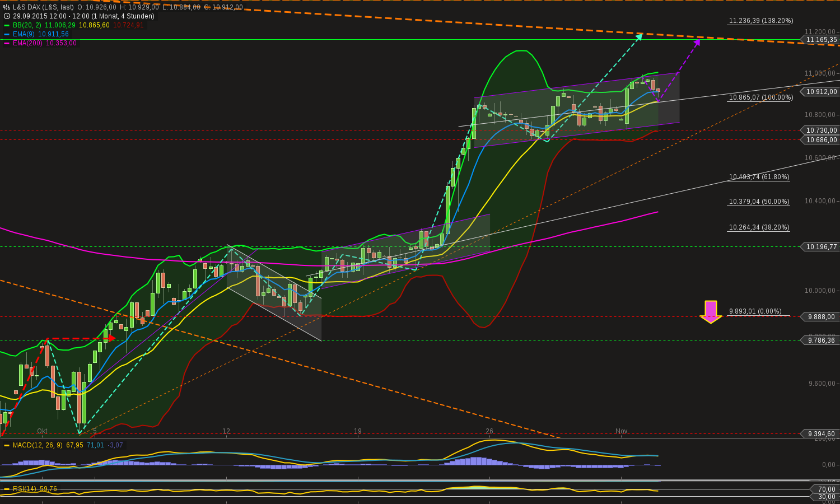Select the Fibonacci label 9.893,01 (0.00%)
Screen dimensions: 840x504
click(755, 311)
